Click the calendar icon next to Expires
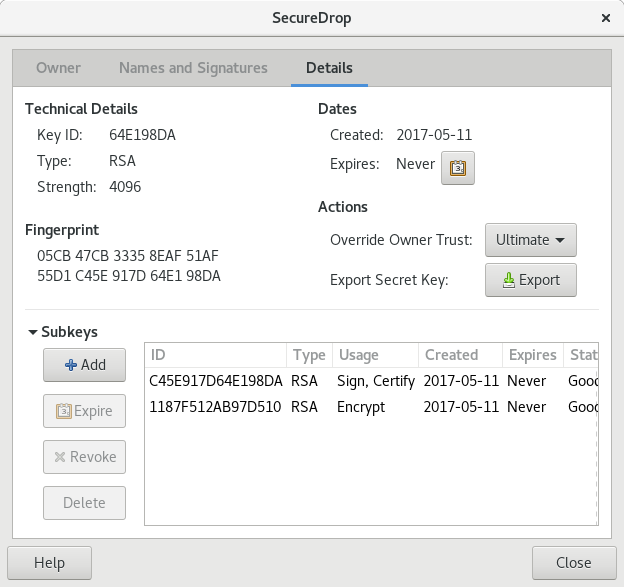The image size is (624, 587). pos(458,168)
